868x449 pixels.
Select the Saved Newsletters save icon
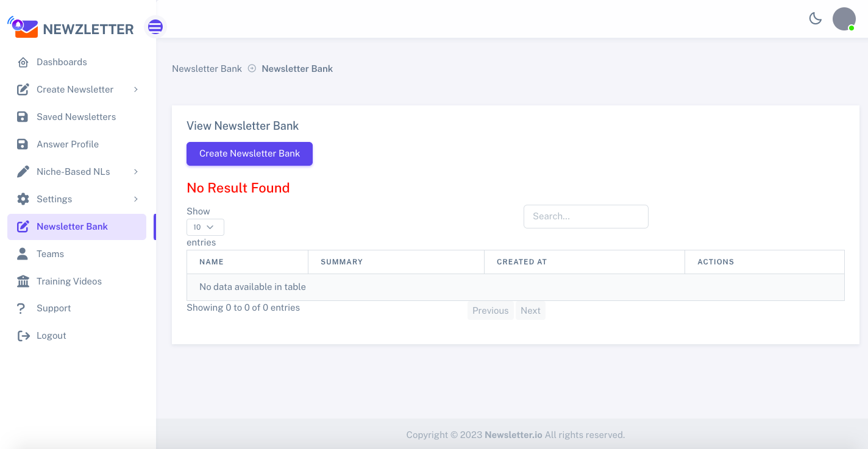pos(23,116)
